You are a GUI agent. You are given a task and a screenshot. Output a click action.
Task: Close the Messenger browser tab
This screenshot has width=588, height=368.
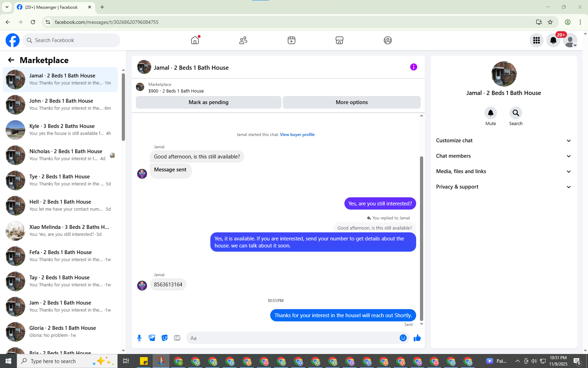pos(90,7)
